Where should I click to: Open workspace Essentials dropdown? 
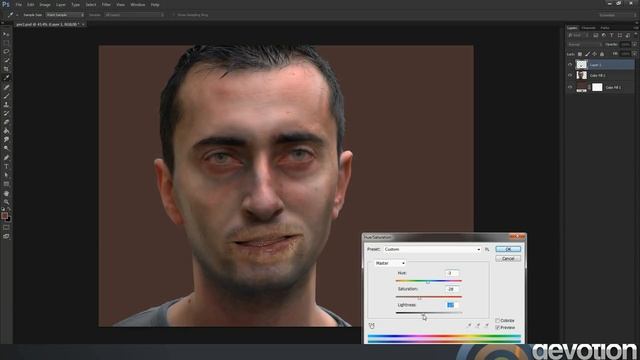pyautogui.click(x=616, y=15)
